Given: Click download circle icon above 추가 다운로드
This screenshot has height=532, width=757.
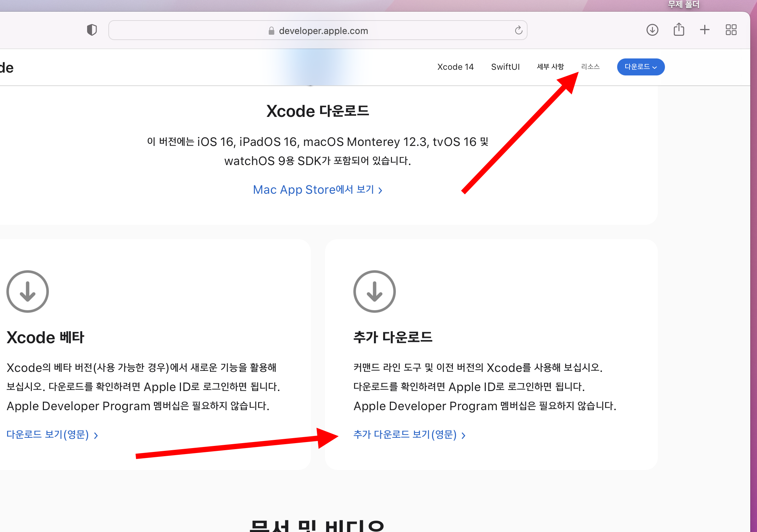Looking at the screenshot, I should click(374, 292).
